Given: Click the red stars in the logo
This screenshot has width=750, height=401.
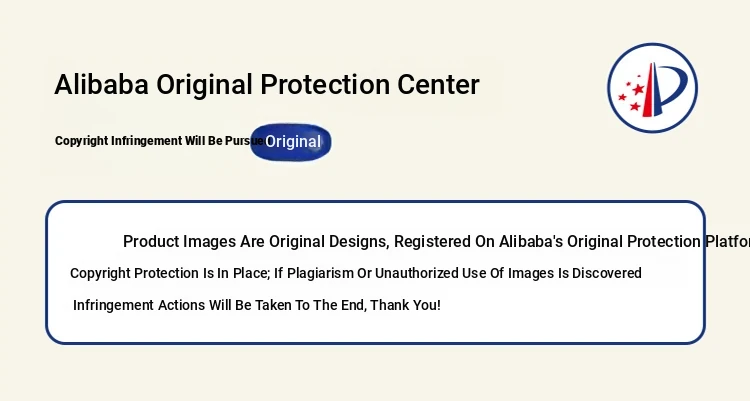Looking at the screenshot, I should click(x=634, y=91).
